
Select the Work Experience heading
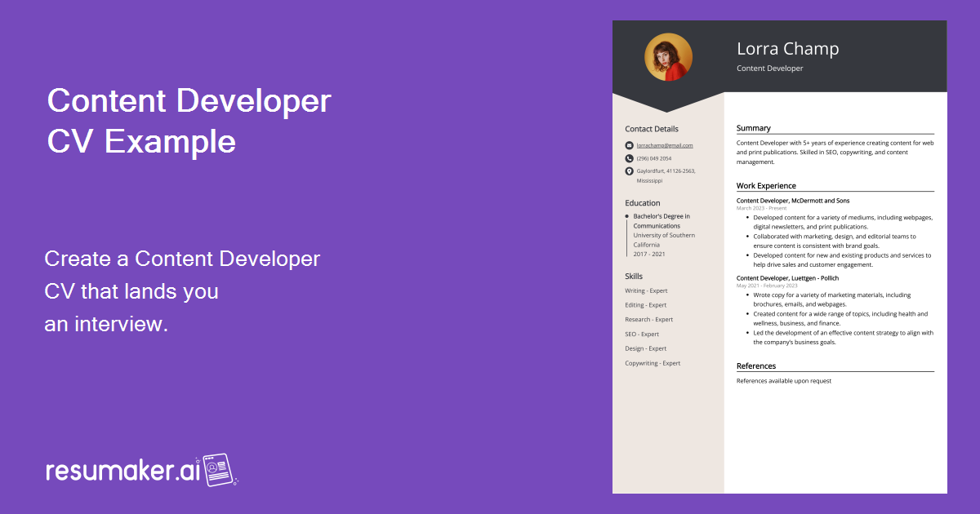point(766,186)
